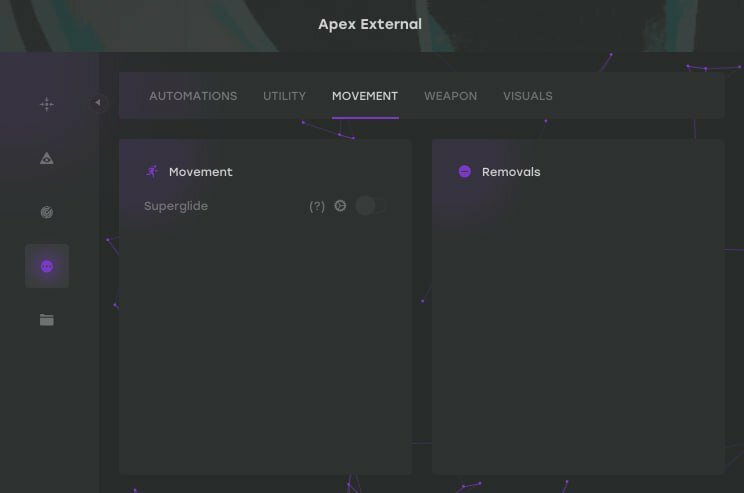Click the Superglide (?) help hint
Image resolution: width=744 pixels, height=493 pixels.
317,206
